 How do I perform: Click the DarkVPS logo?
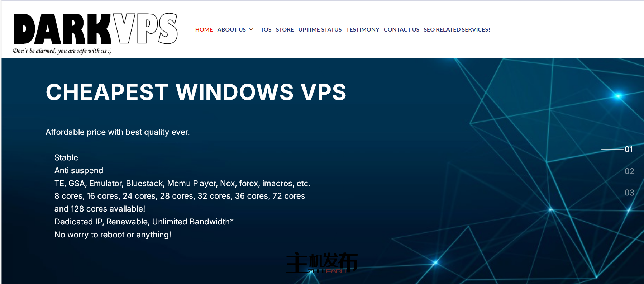click(x=95, y=29)
